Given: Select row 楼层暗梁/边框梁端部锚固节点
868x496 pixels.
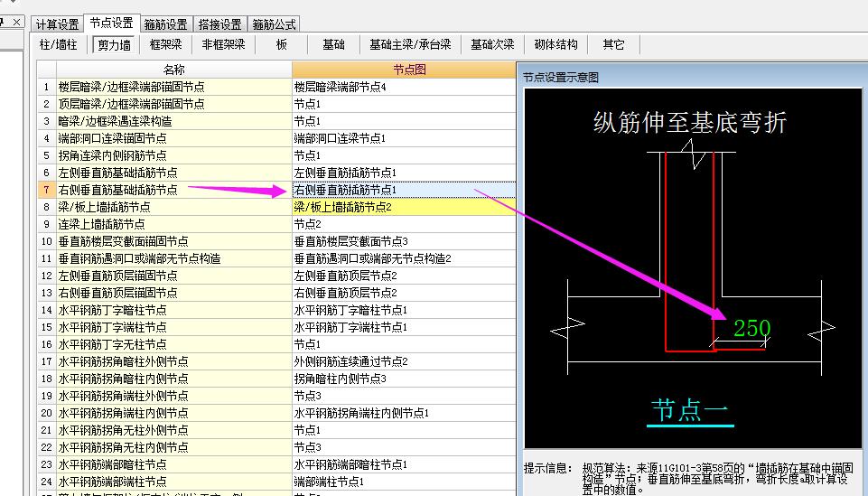Looking at the screenshot, I should [x=173, y=87].
